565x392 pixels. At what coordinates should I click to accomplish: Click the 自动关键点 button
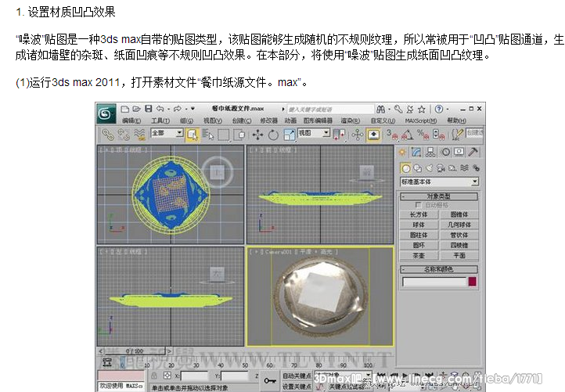[x=297, y=376]
